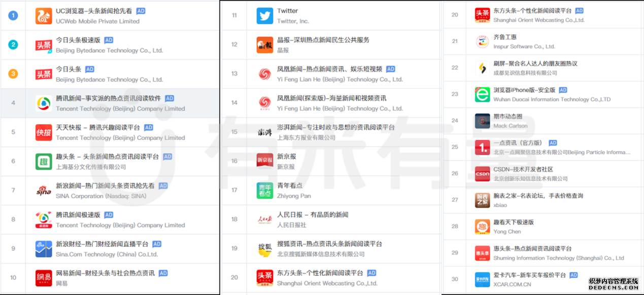
Task: Click the rank 3 今日头条 app icon
Action: coord(44,74)
